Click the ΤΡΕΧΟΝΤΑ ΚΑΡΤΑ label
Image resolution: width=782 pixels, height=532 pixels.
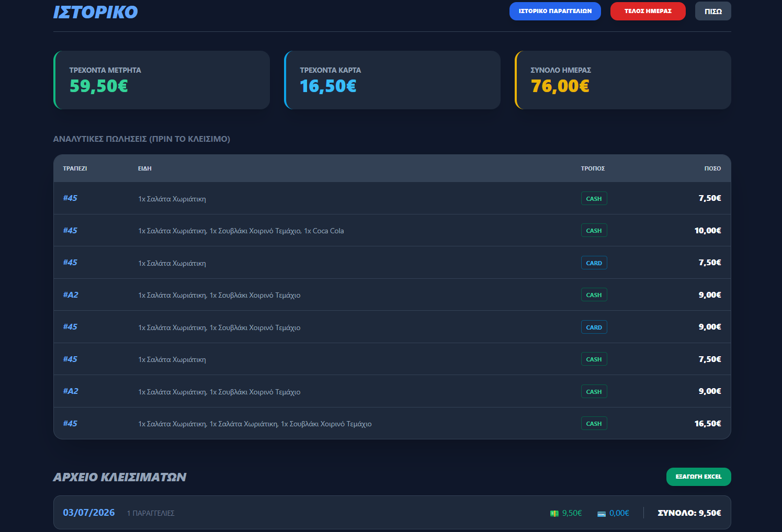(331, 70)
